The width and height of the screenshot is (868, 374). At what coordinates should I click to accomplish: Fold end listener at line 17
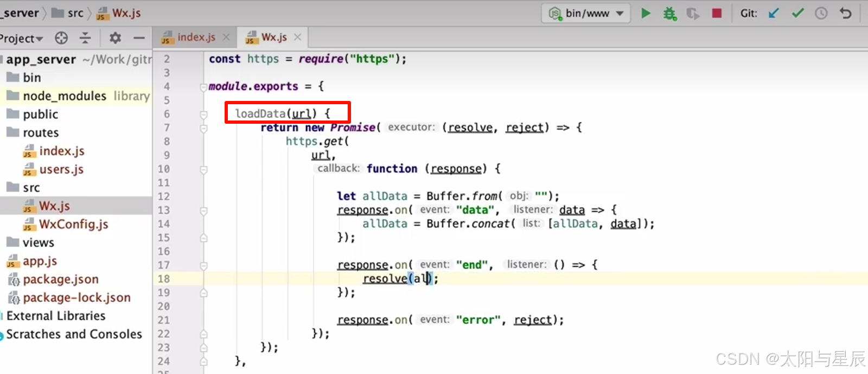(203, 265)
